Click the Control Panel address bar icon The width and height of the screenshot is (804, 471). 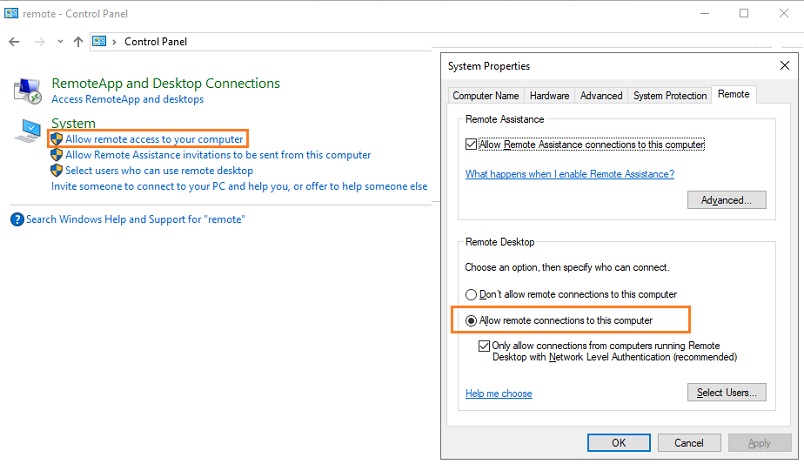[x=100, y=42]
